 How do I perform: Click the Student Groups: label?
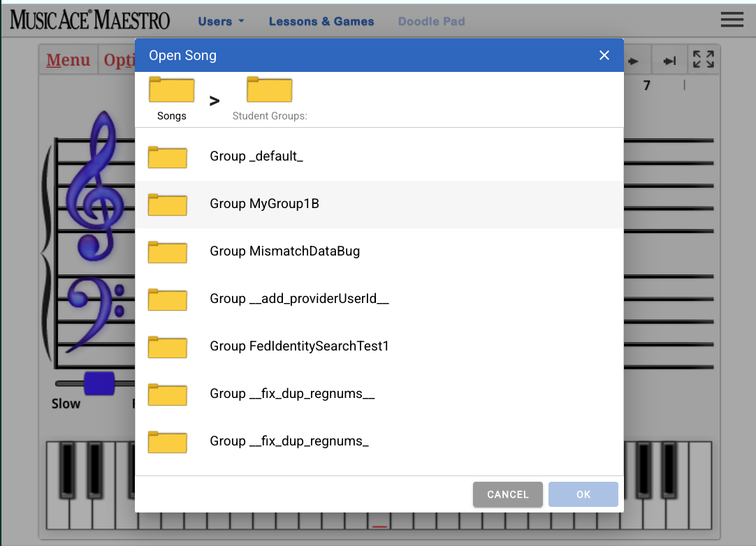tap(270, 116)
